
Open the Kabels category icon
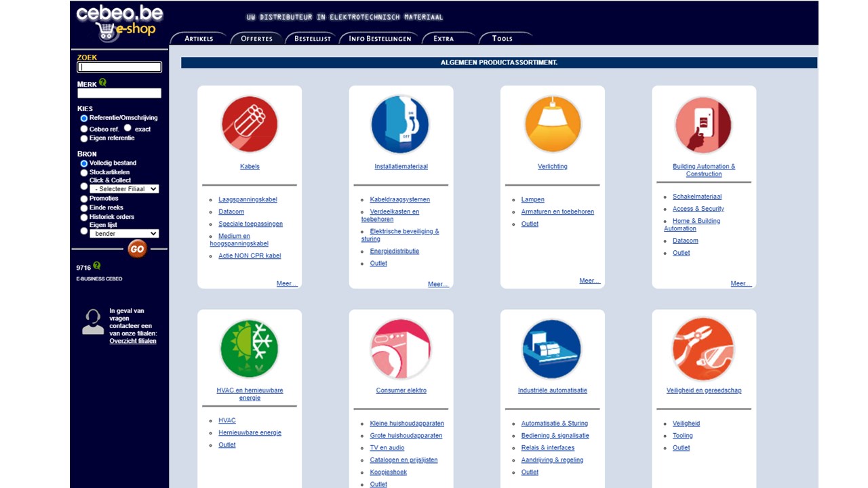(x=250, y=124)
